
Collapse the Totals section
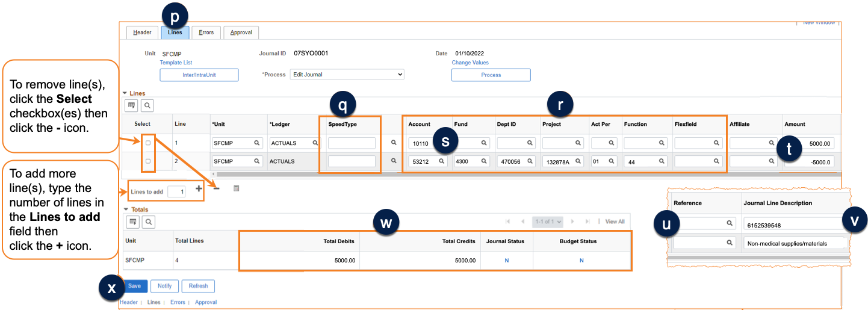(x=125, y=209)
